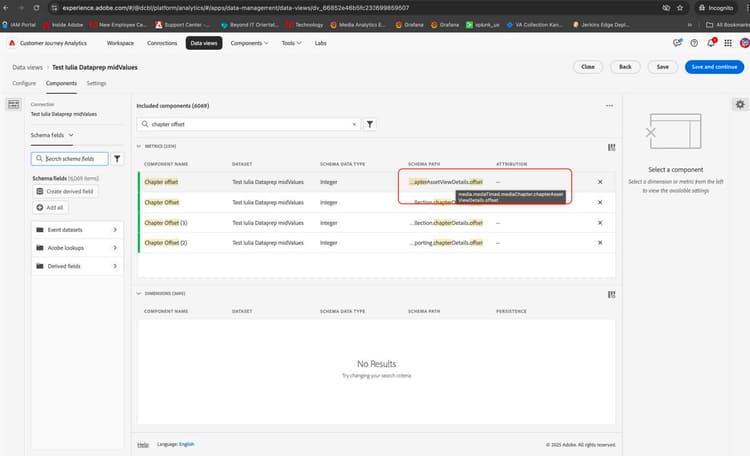Select the Data views menu item

tap(204, 43)
